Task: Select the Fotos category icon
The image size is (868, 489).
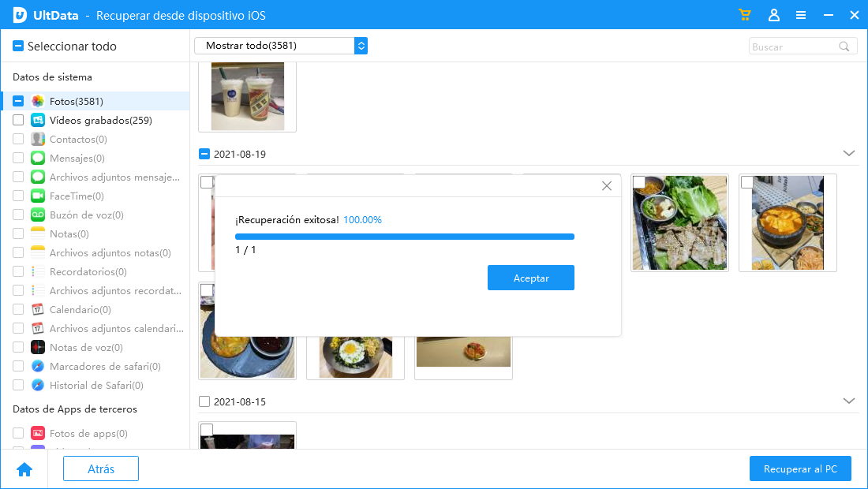Action: tap(38, 102)
